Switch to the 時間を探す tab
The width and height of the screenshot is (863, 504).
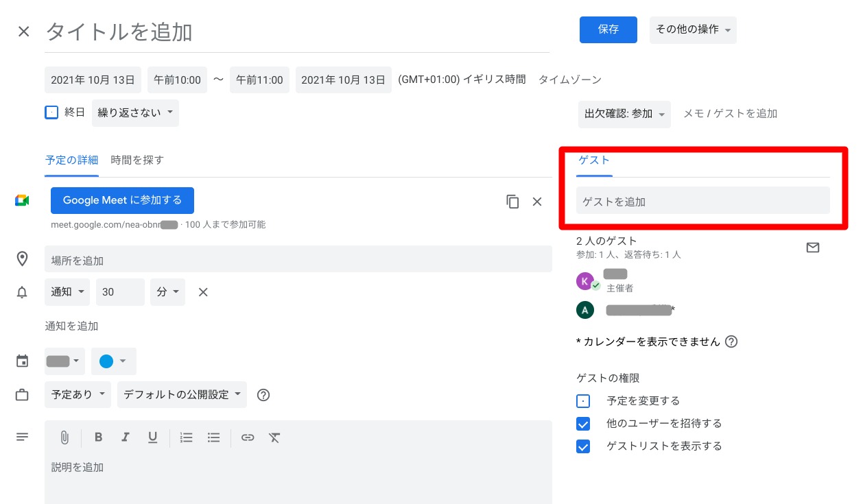pyautogui.click(x=137, y=159)
